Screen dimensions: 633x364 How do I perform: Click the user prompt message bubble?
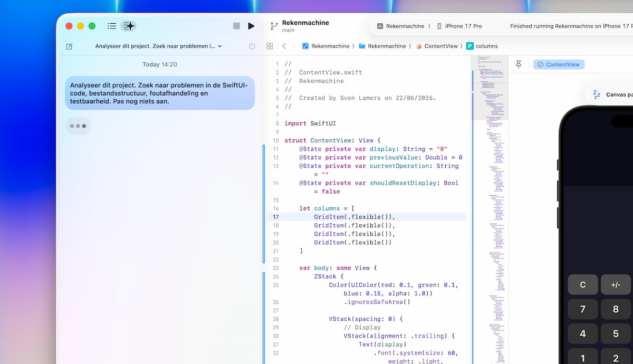click(160, 93)
